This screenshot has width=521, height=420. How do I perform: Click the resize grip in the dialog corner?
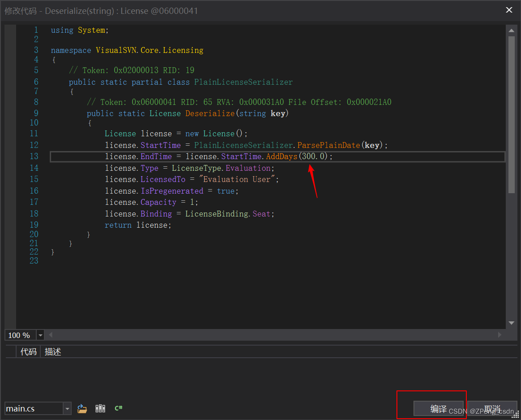(x=515, y=415)
